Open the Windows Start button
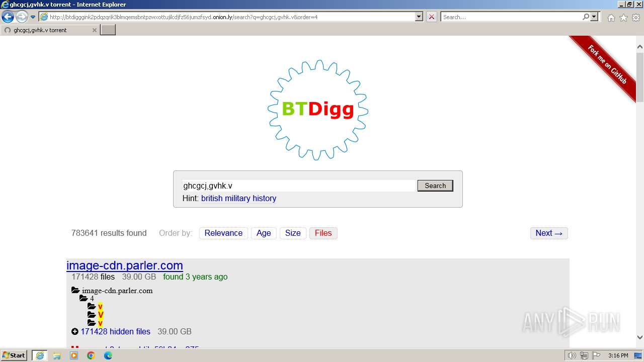The height and width of the screenshot is (362, 644). (14, 355)
